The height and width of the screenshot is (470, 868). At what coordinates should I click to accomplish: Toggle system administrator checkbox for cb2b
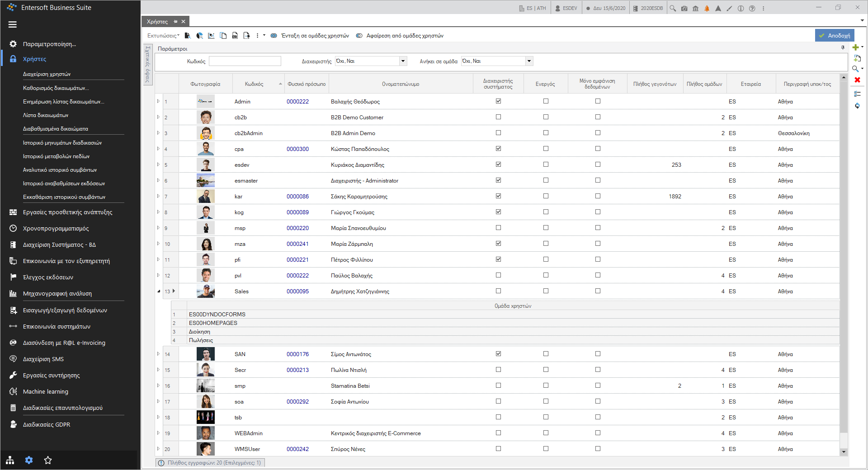click(x=498, y=117)
